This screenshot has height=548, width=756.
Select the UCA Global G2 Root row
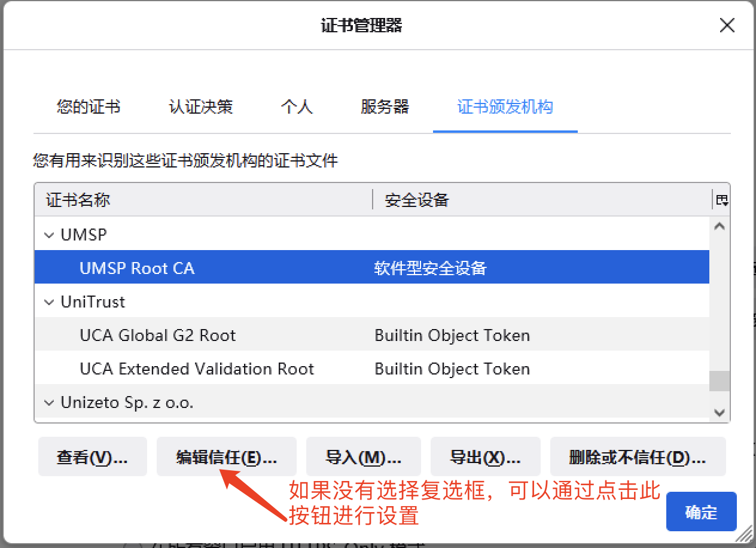pos(158,335)
